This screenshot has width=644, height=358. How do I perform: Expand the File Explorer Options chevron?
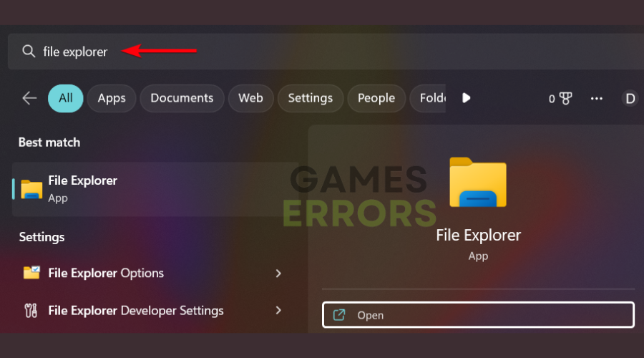[x=278, y=274]
